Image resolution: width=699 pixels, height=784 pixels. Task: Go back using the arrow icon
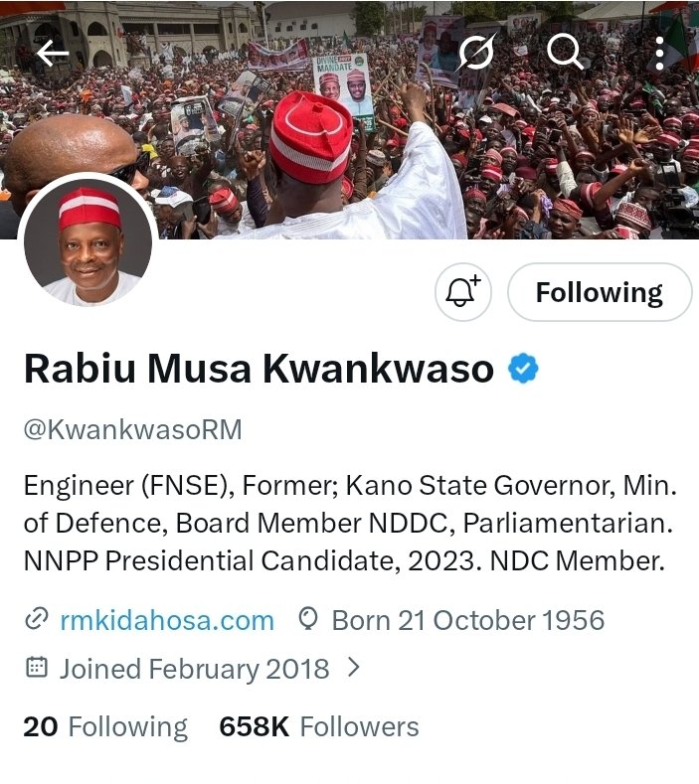(53, 53)
